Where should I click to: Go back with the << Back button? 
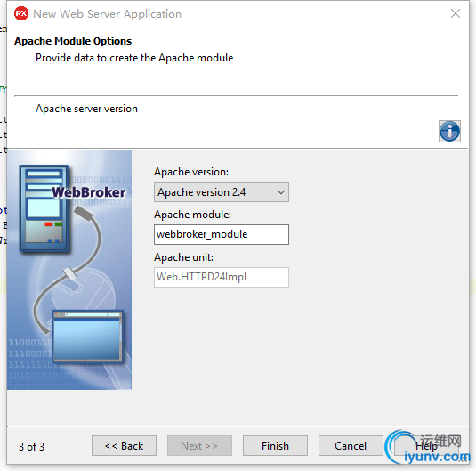pyautogui.click(x=124, y=446)
